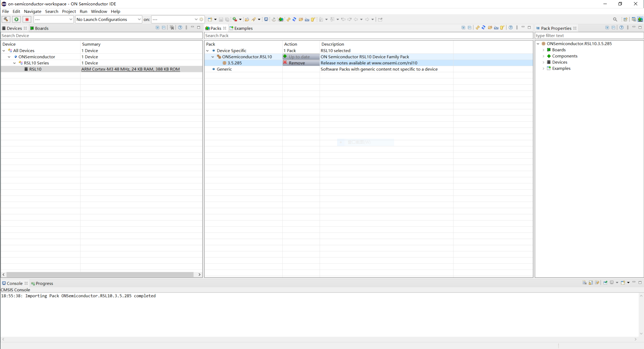Click the Remove action for 3.5.285

point(301,63)
